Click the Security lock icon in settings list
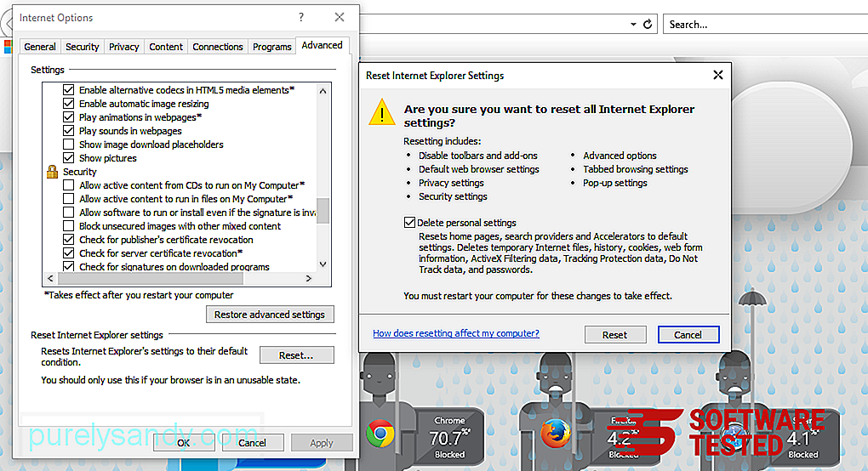The height and width of the screenshot is (471, 868). coord(52,172)
